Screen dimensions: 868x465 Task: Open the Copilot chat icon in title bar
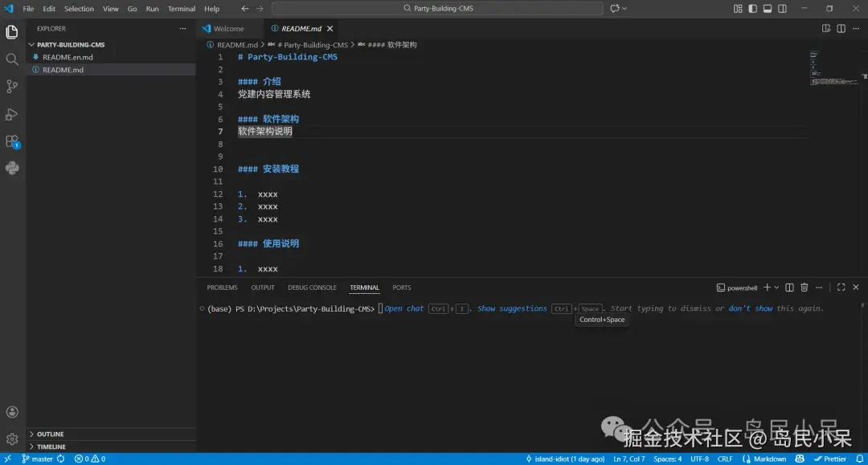pyautogui.click(x=615, y=8)
